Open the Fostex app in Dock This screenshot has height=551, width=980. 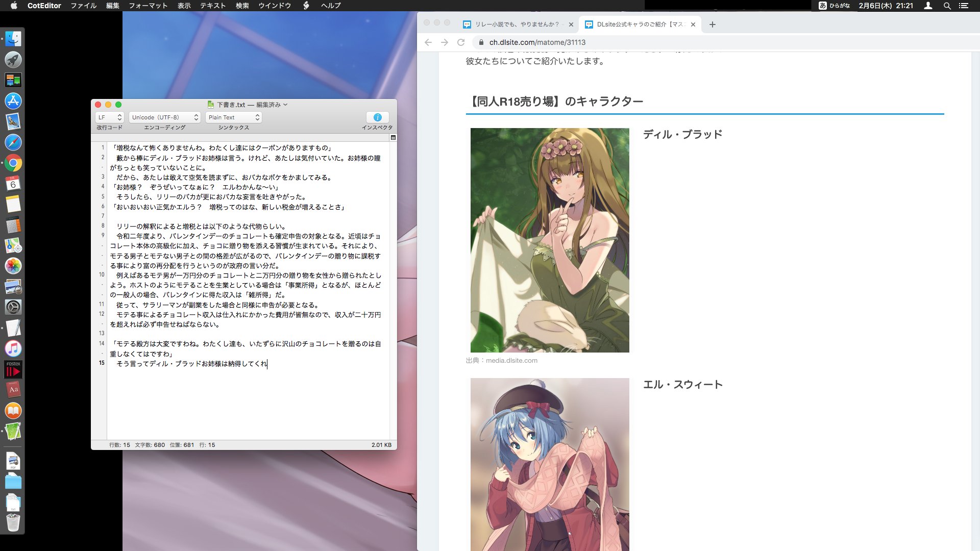click(x=13, y=369)
